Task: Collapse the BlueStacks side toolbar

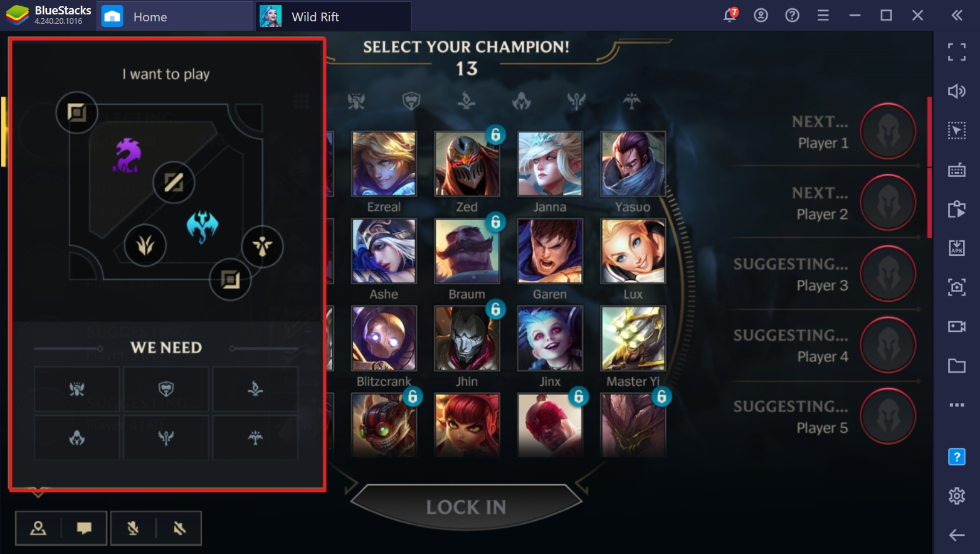Action: point(957,16)
